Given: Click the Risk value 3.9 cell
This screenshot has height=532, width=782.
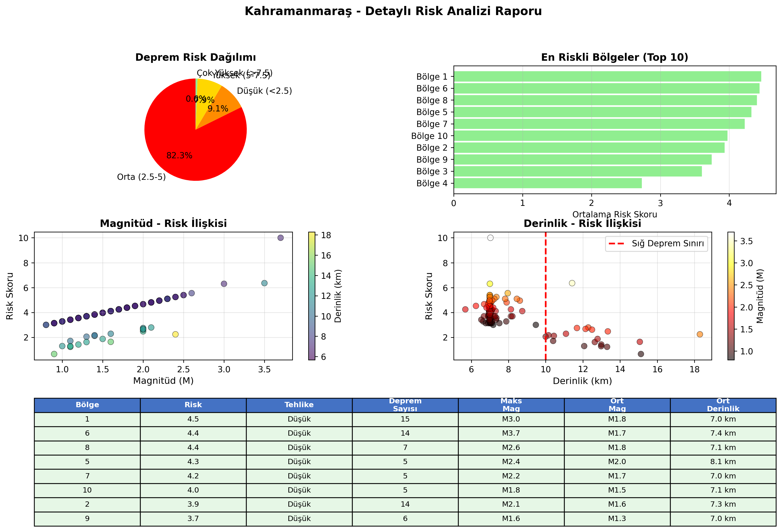Looking at the screenshot, I should click(193, 505).
